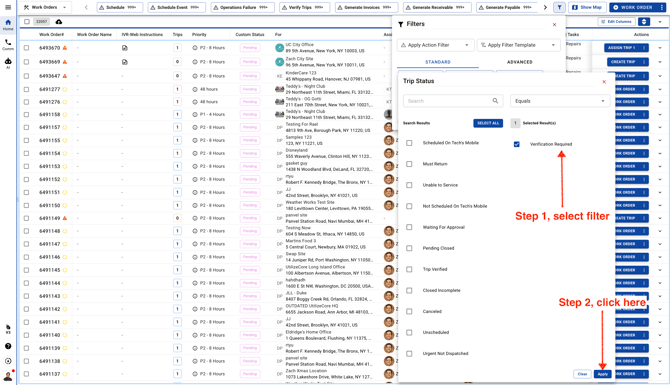Image resolution: width=670 pixels, height=385 pixels.
Task: Switch to the STANDARD filters tab
Action: (x=438, y=62)
